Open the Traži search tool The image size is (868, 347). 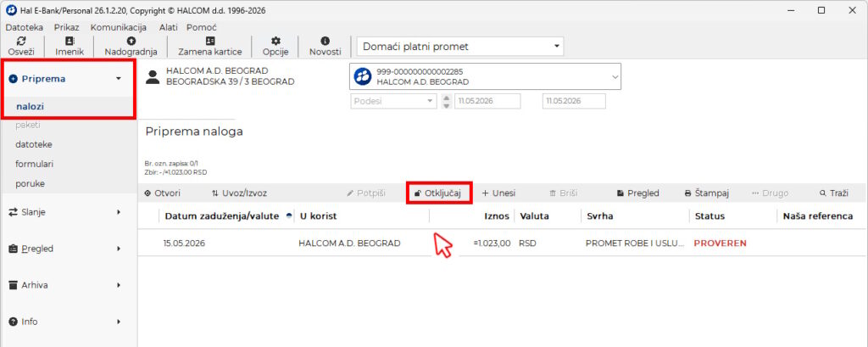pos(834,193)
